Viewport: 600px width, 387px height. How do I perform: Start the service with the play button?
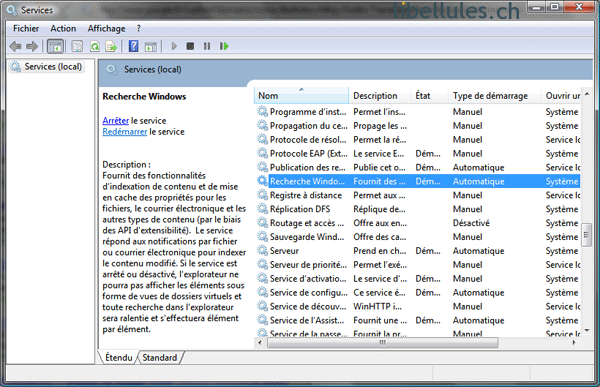point(174,46)
